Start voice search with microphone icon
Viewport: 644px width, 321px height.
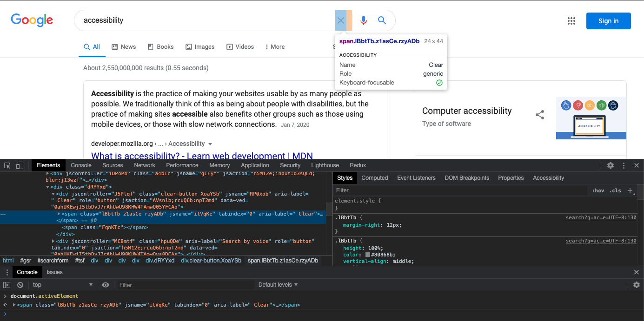pos(364,20)
